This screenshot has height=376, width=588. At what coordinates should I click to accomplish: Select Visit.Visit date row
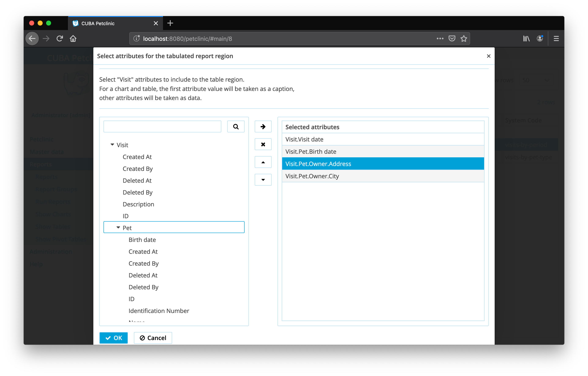[304, 139]
